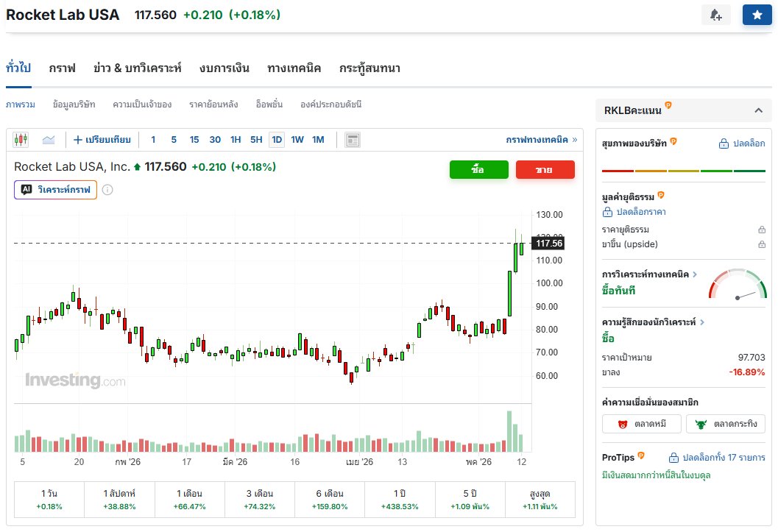Image resolution: width=778 pixels, height=532 pixels.
Task: Select the อ็อพชั่น sub-tab
Action: coord(269,104)
